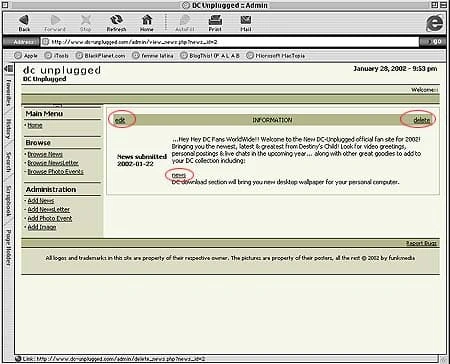Open the Add NewsLetter link
450x364 pixels.
pos(49,209)
